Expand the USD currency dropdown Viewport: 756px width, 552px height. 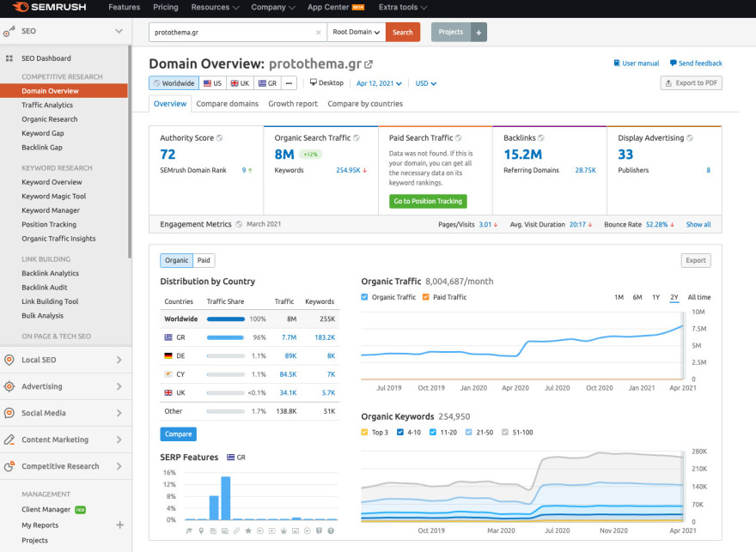point(426,83)
